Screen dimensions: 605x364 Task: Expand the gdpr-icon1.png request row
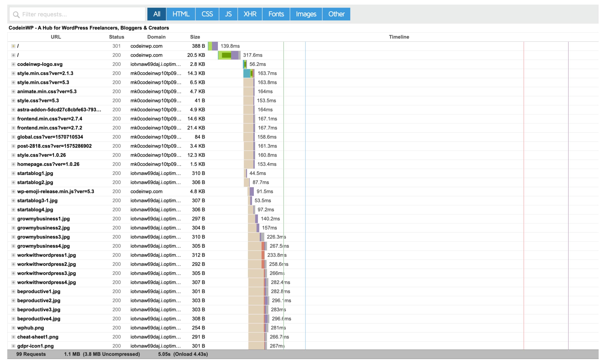(13, 346)
